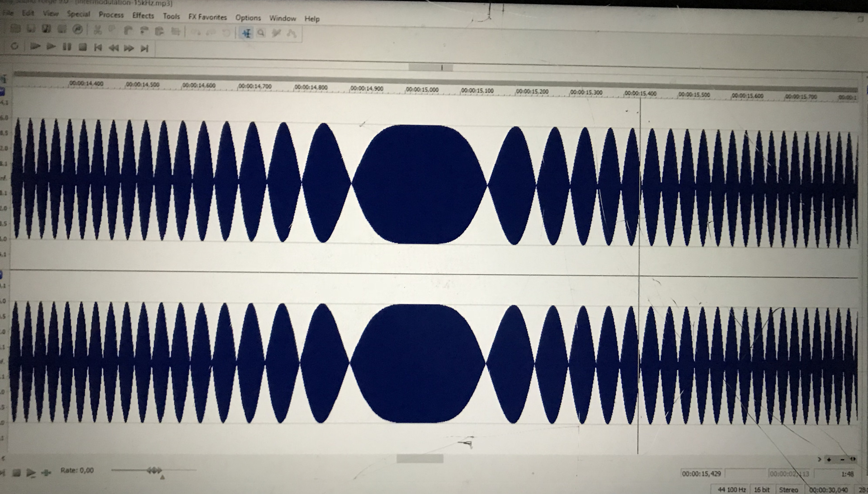Click Play Normal in data window bar
This screenshot has width=868, height=494.
tap(31, 473)
